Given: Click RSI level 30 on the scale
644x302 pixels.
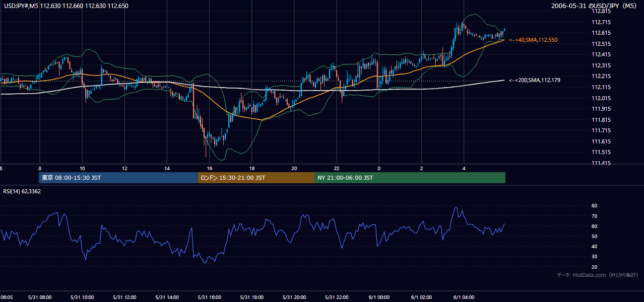Looking at the screenshot, I should [594, 257].
